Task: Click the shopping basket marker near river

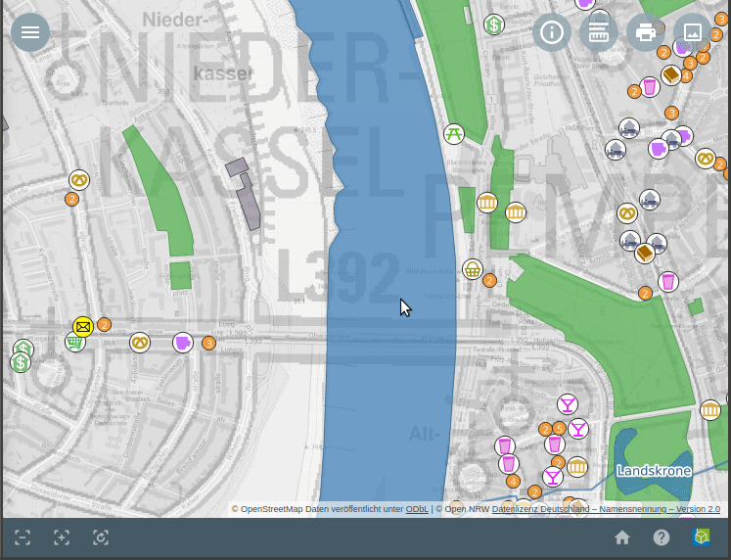Action: (x=473, y=269)
